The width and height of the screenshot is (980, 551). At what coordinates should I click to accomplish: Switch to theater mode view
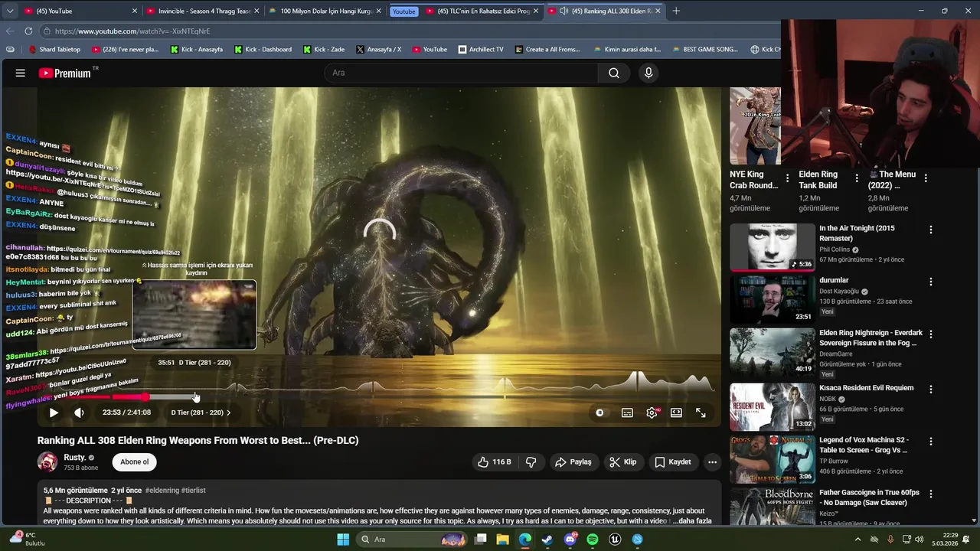tap(676, 412)
